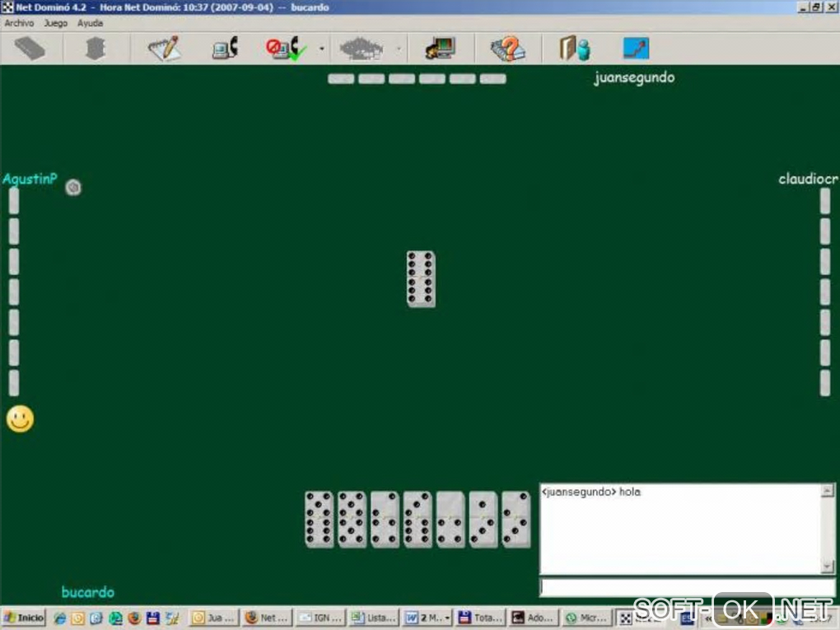Viewport: 840px width, 630px height.
Task: Click the blue chart arrow statistics icon
Action: click(637, 49)
